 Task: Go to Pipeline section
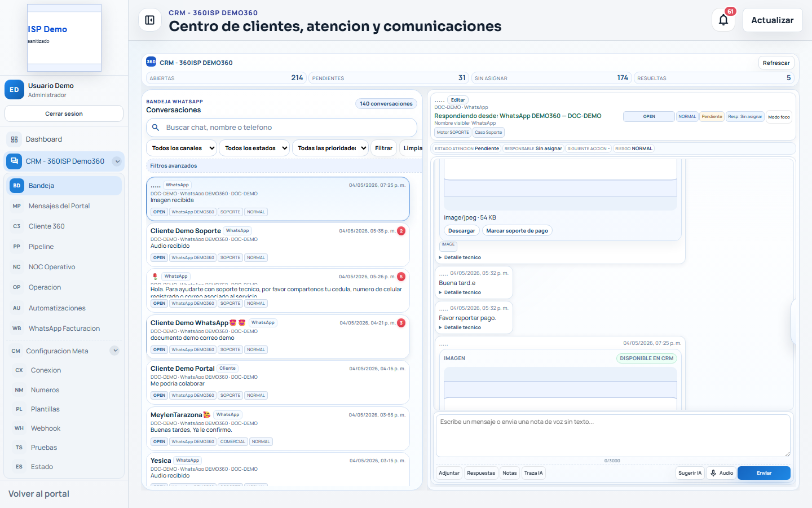[64, 247]
